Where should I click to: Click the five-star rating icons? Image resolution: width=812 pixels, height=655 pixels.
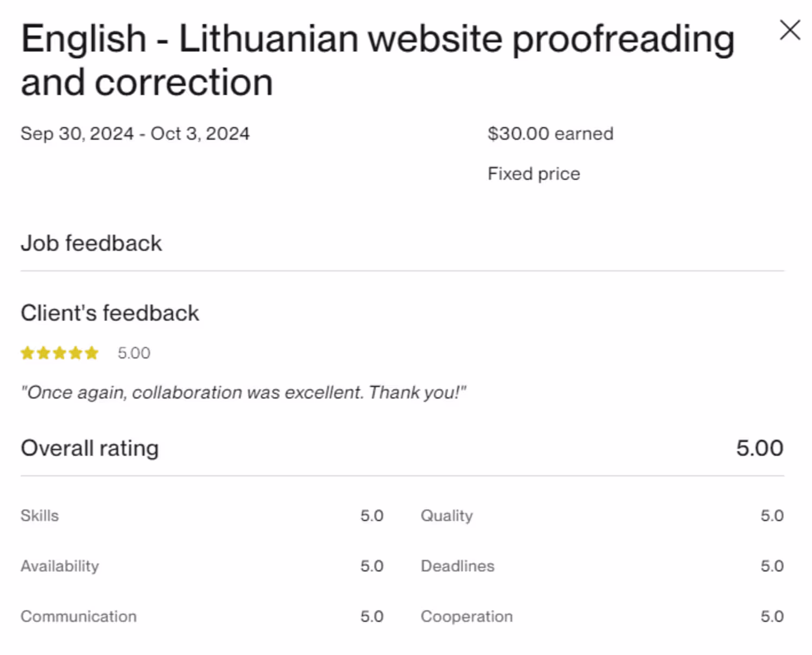click(x=60, y=353)
